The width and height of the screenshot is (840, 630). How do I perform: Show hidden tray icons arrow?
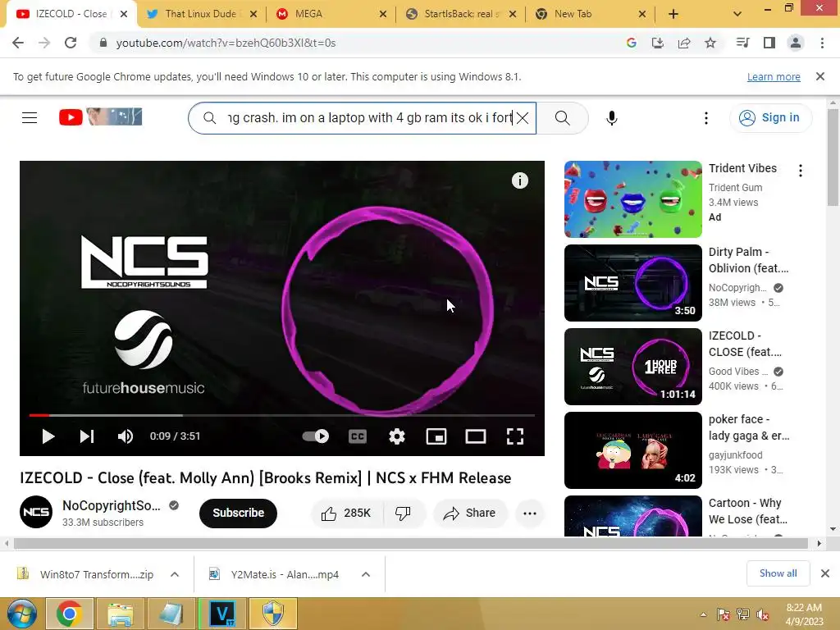(x=703, y=614)
